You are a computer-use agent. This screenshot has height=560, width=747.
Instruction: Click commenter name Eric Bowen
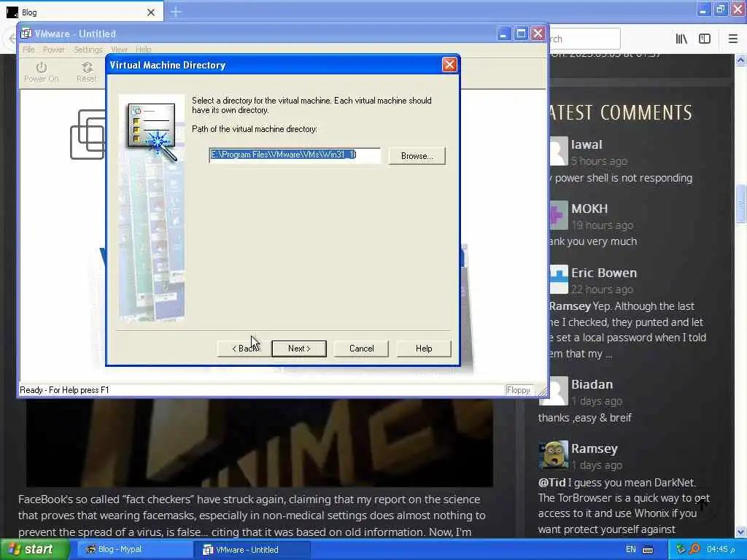pyautogui.click(x=603, y=273)
